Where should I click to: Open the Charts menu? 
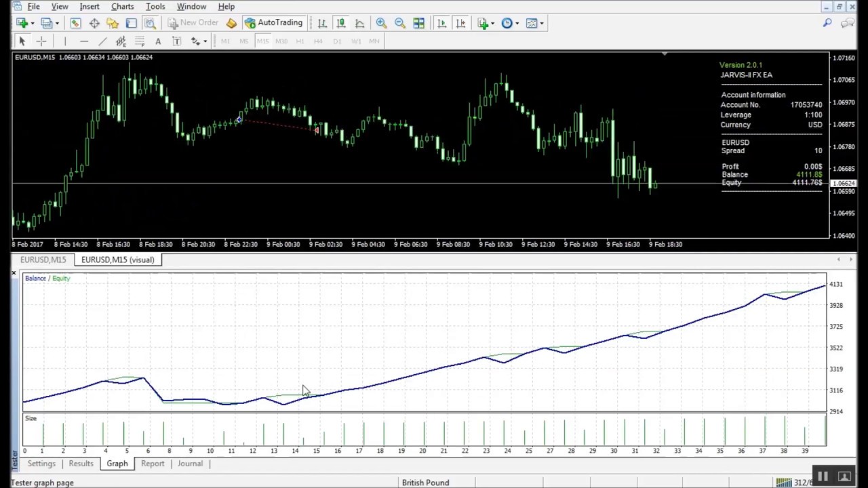pos(123,7)
